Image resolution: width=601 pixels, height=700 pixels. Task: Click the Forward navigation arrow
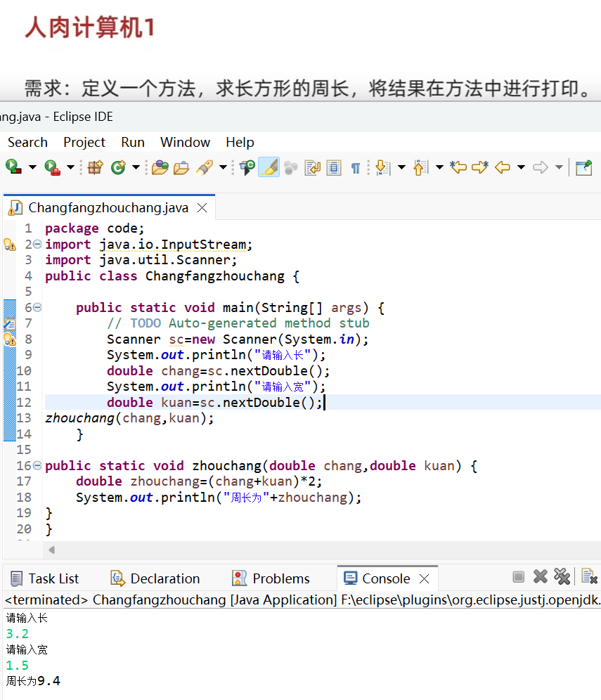[x=541, y=167]
